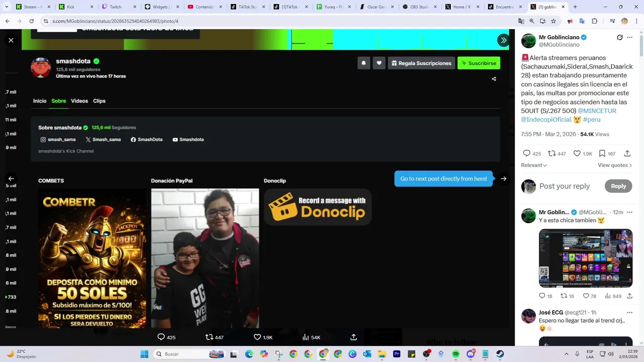644x362 pixels.
Task: Click the COMBETR casino banner image
Action: click(92, 258)
